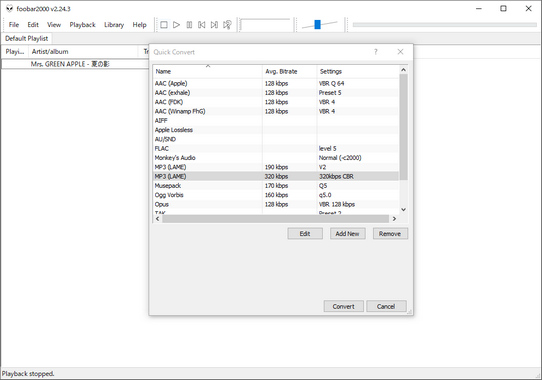
Task: Select the AAC (Apple) preset
Action: 276,83
